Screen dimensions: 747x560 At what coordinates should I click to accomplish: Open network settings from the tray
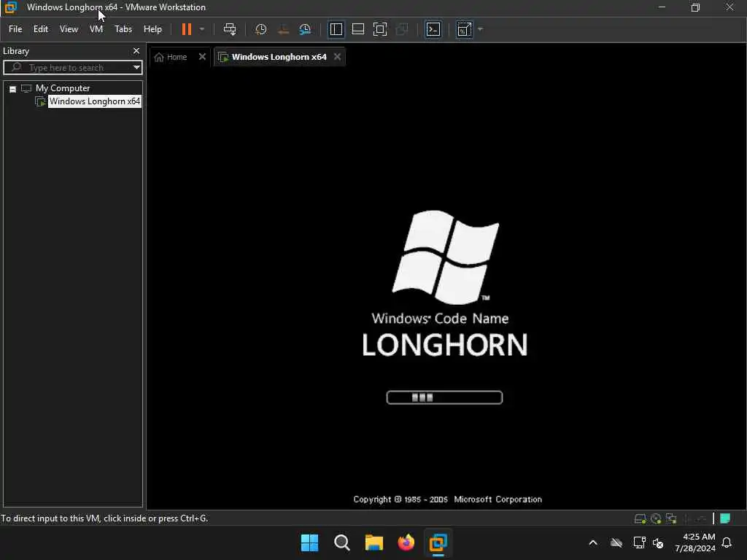point(639,542)
